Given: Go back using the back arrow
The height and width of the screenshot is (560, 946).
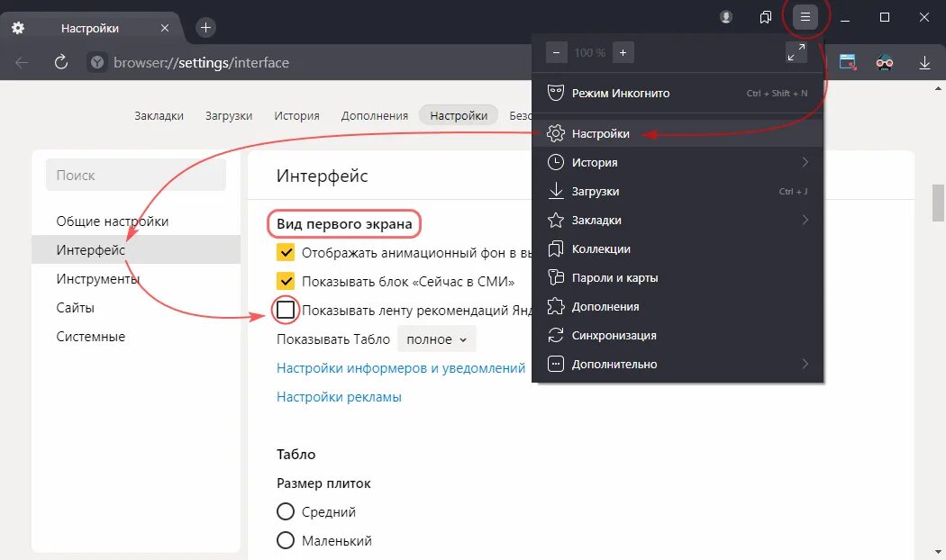Looking at the screenshot, I should (21, 62).
